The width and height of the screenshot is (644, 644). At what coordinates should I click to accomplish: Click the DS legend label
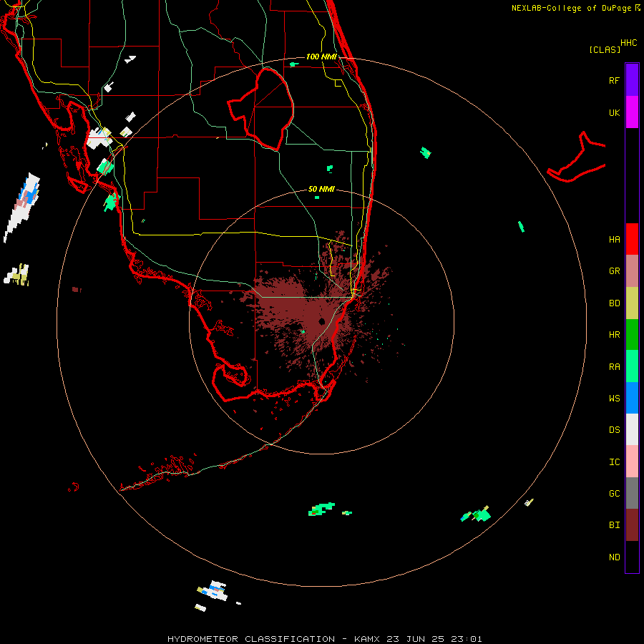(614, 430)
